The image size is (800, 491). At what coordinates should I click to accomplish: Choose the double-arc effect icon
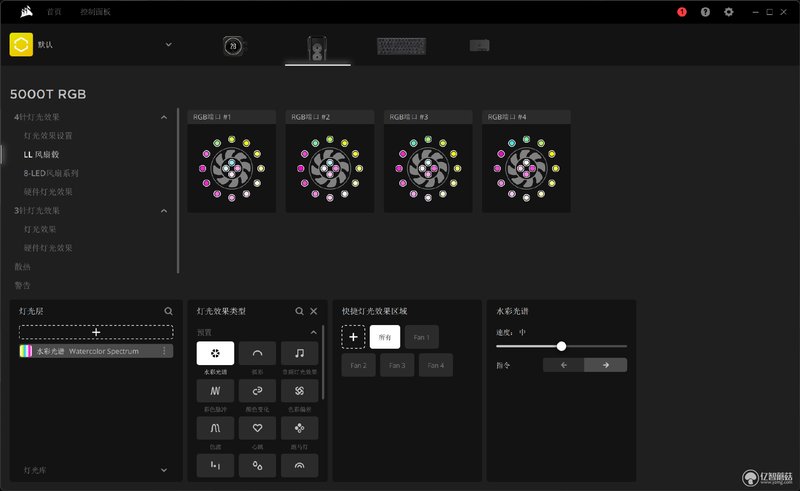point(299,465)
